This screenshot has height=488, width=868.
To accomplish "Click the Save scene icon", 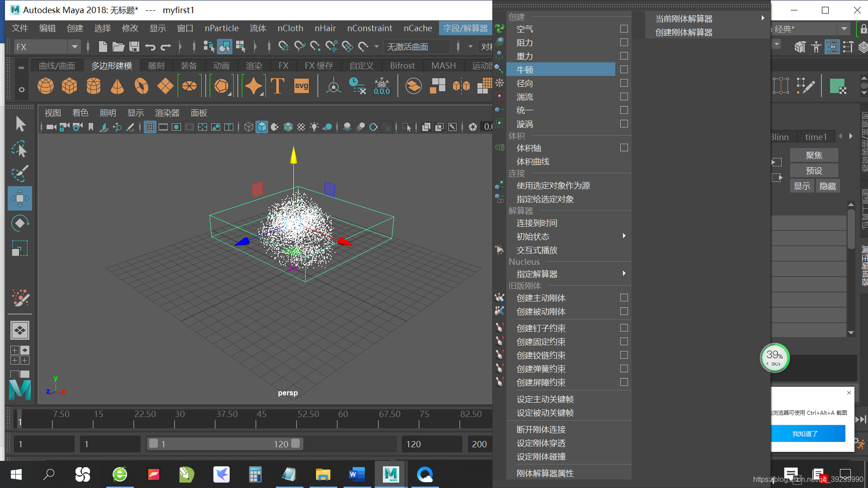I will (x=134, y=47).
